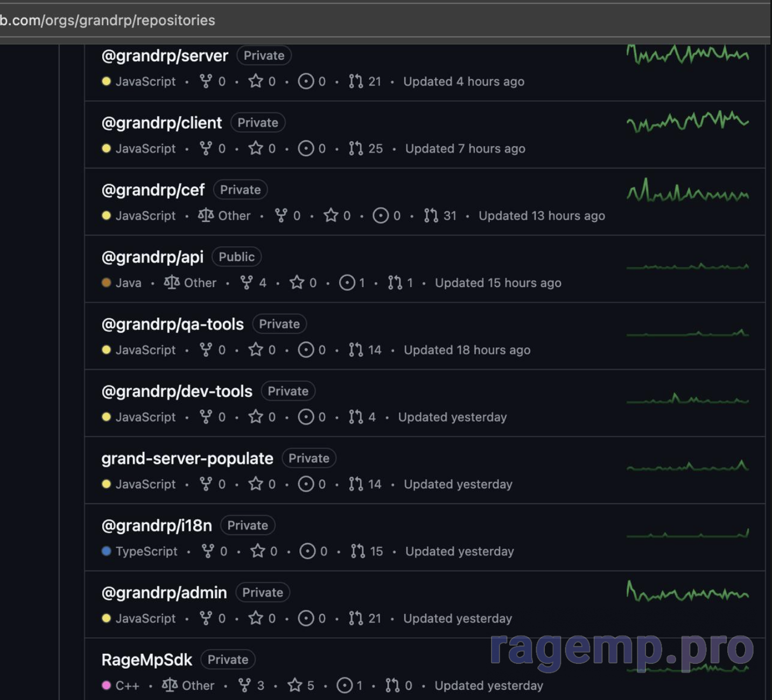This screenshot has width=772, height=700.
Task: Click the "Updated 4 hours ago" text
Action: pyautogui.click(x=464, y=81)
